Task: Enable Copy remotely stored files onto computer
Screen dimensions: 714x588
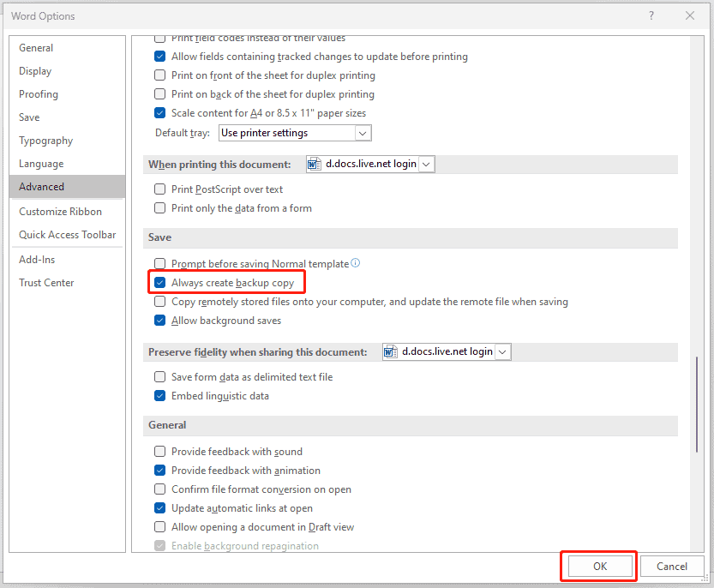Action: coord(159,302)
